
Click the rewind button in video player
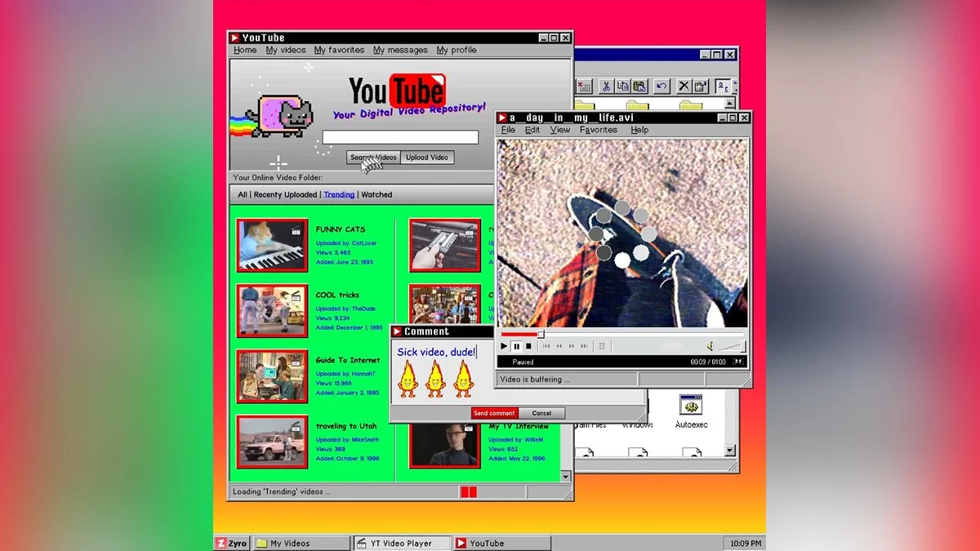coord(559,346)
